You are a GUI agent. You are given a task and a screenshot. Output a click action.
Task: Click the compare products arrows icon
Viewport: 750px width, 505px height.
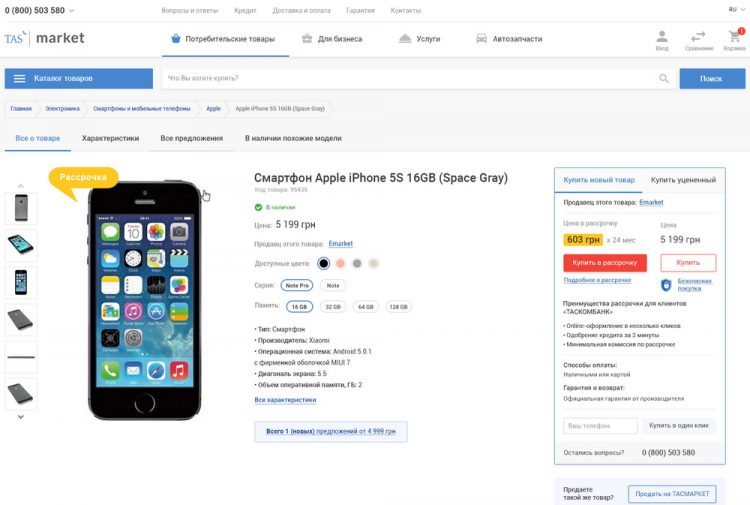pyautogui.click(x=698, y=36)
